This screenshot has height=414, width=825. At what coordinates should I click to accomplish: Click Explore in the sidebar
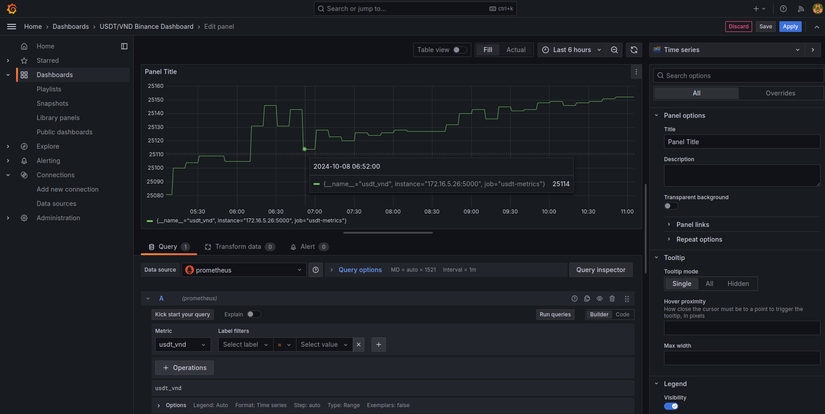point(48,146)
